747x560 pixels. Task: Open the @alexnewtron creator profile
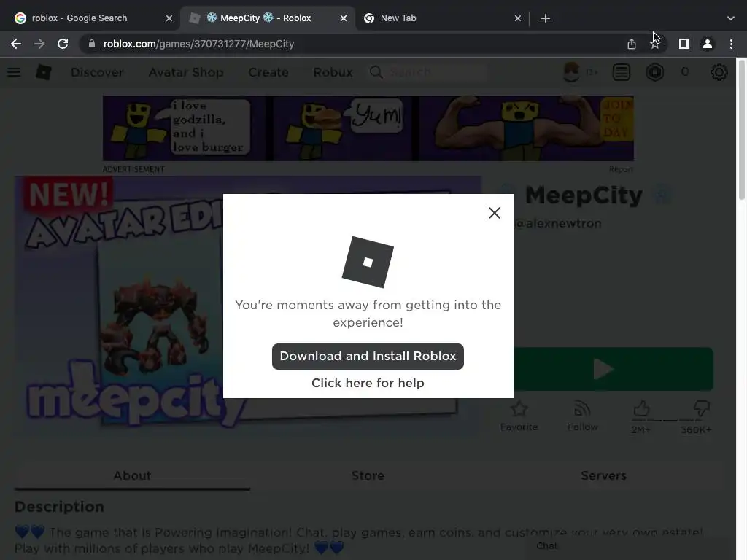click(x=558, y=223)
